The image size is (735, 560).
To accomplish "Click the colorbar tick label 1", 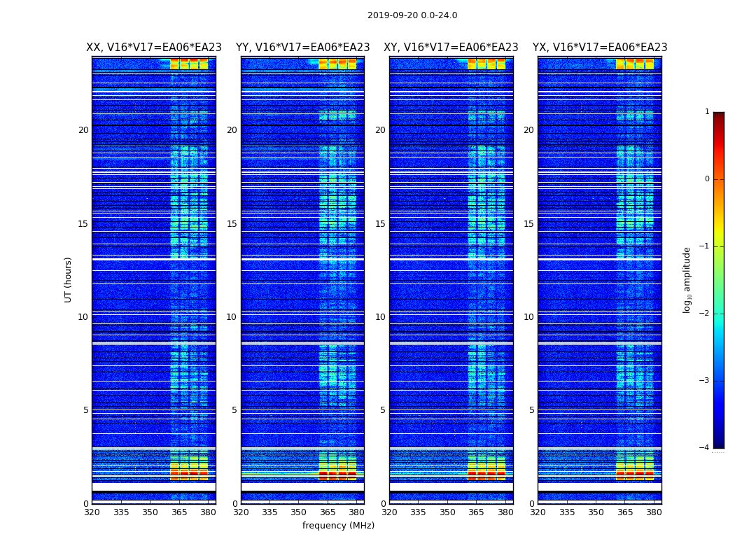I will coord(707,112).
